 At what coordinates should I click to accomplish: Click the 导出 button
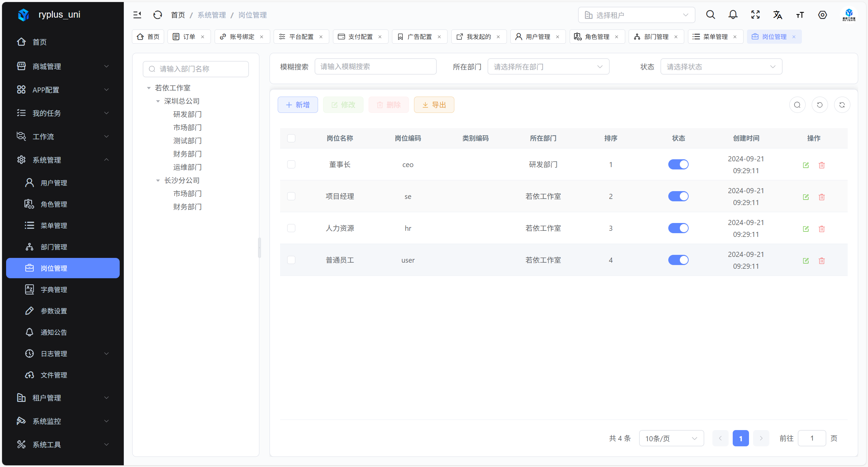coord(434,105)
